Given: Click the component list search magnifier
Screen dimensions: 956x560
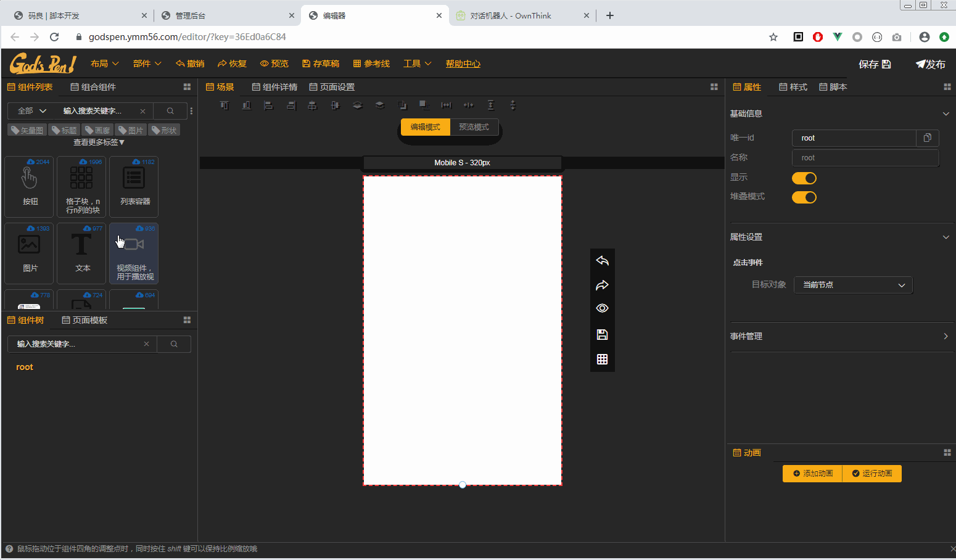Looking at the screenshot, I should 170,111.
